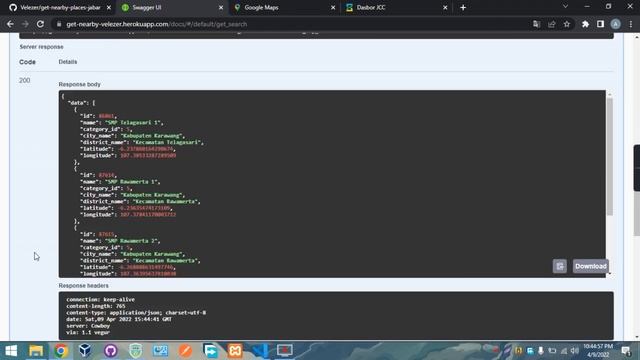640x360 pixels.
Task: Click the 'Server response' heading
Action: pyautogui.click(x=41, y=47)
